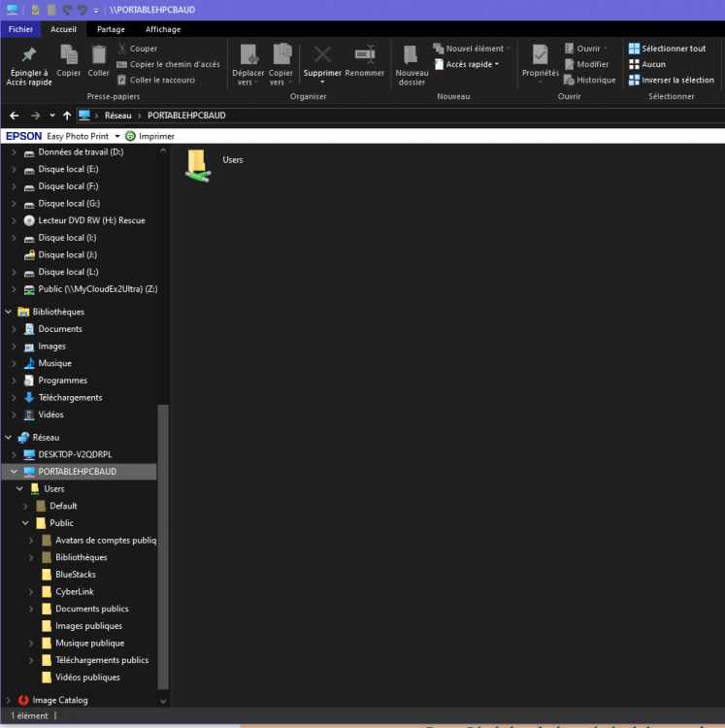Select Images publiques folder
725x728 pixels.
[88, 626]
